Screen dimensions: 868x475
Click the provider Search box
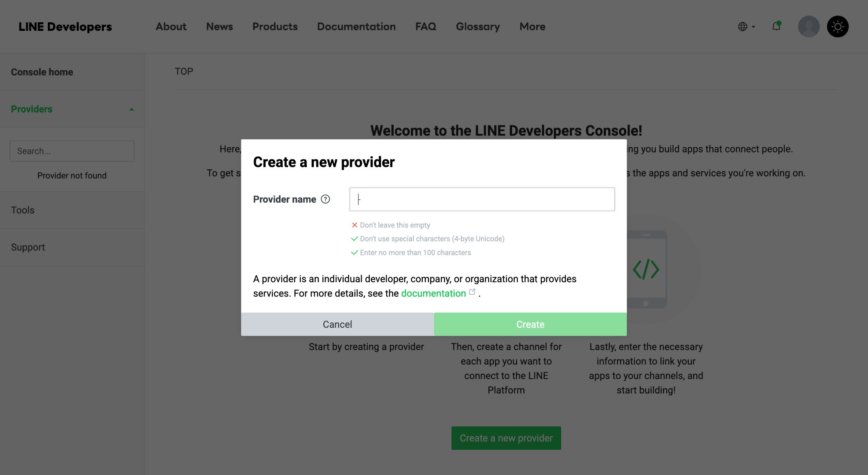[x=72, y=151]
